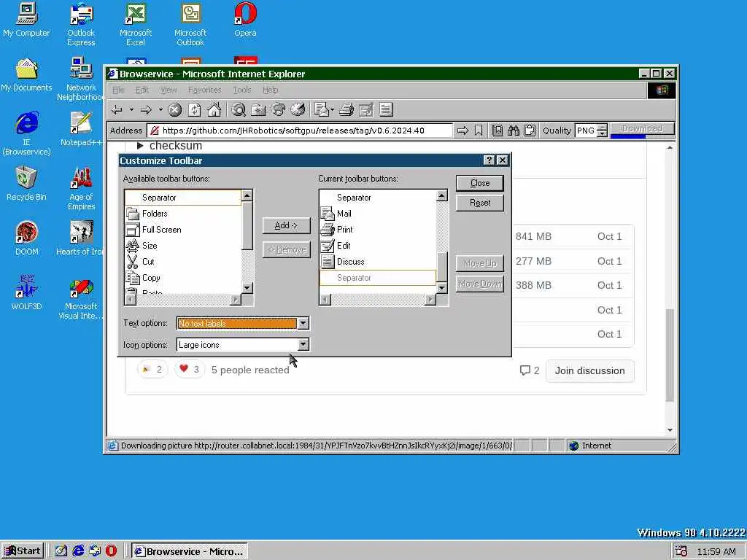This screenshot has height=560, width=747.
Task: Open the Help menu
Action: [270, 90]
